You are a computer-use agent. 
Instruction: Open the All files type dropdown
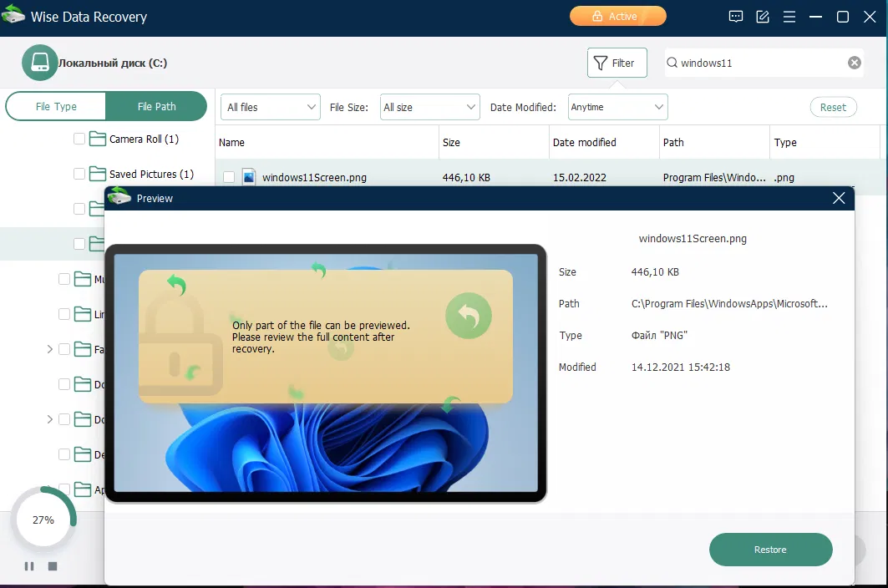[x=270, y=107]
